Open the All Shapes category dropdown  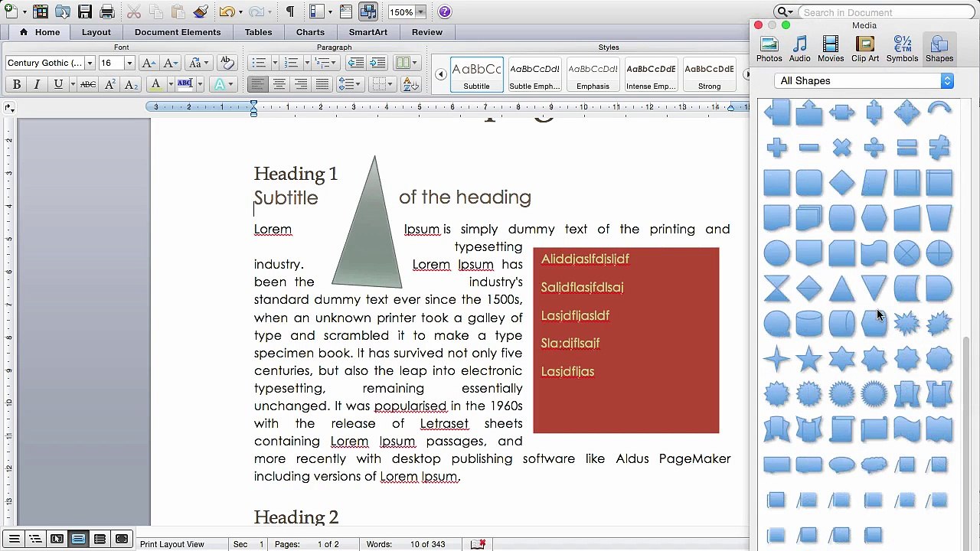(864, 80)
